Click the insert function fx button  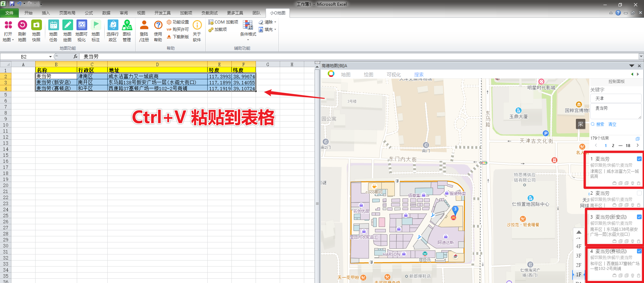click(x=75, y=56)
